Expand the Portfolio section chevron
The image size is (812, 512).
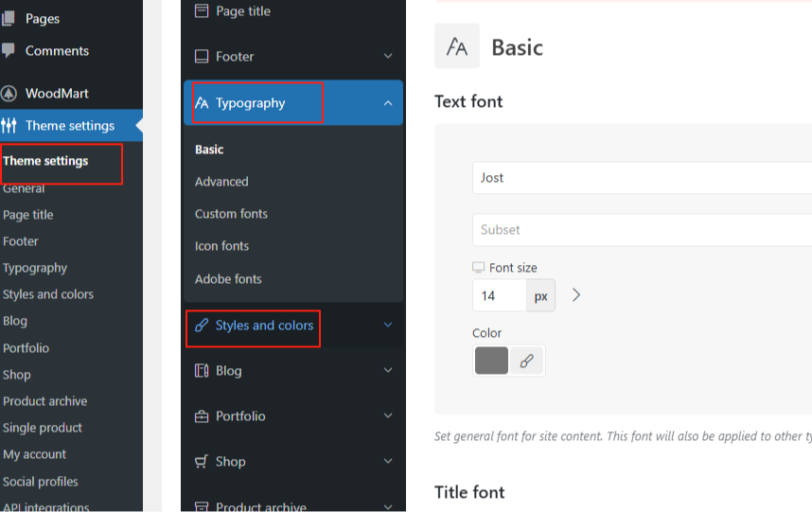click(x=388, y=415)
